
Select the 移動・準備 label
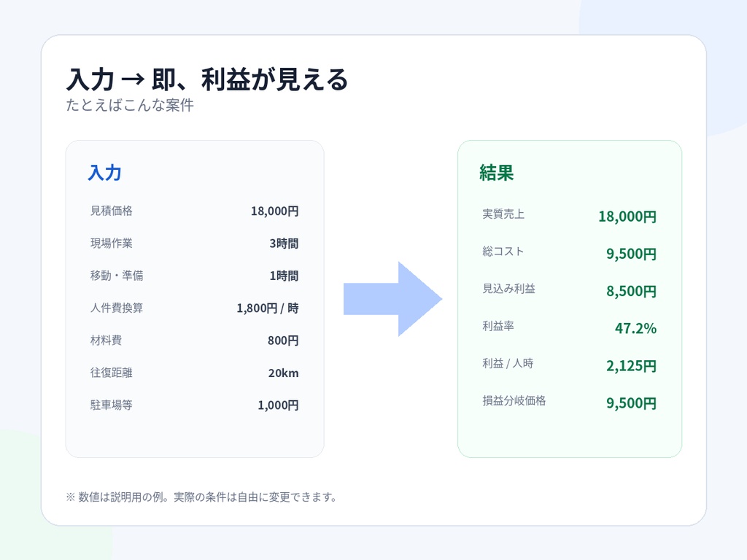(x=117, y=275)
